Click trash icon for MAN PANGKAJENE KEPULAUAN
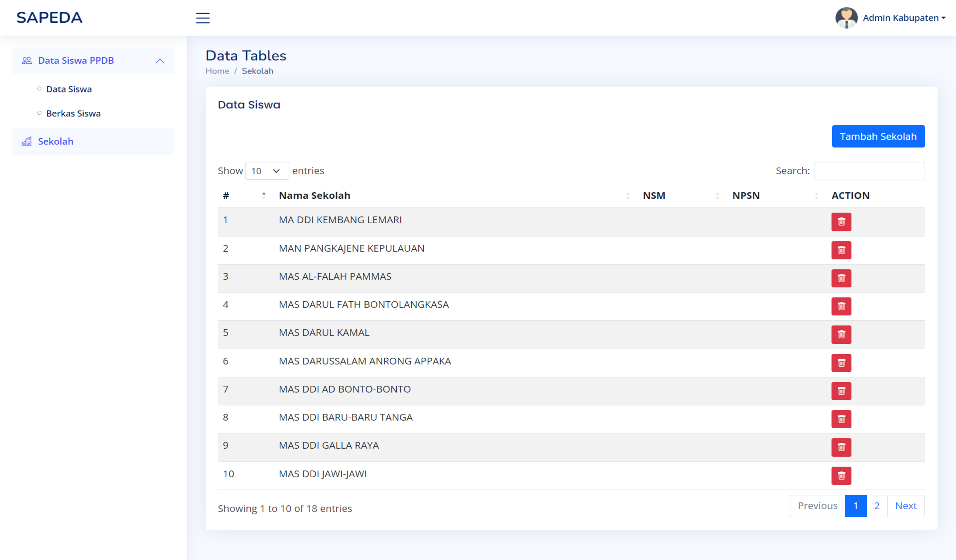The width and height of the screenshot is (956, 560). pyautogui.click(x=841, y=250)
